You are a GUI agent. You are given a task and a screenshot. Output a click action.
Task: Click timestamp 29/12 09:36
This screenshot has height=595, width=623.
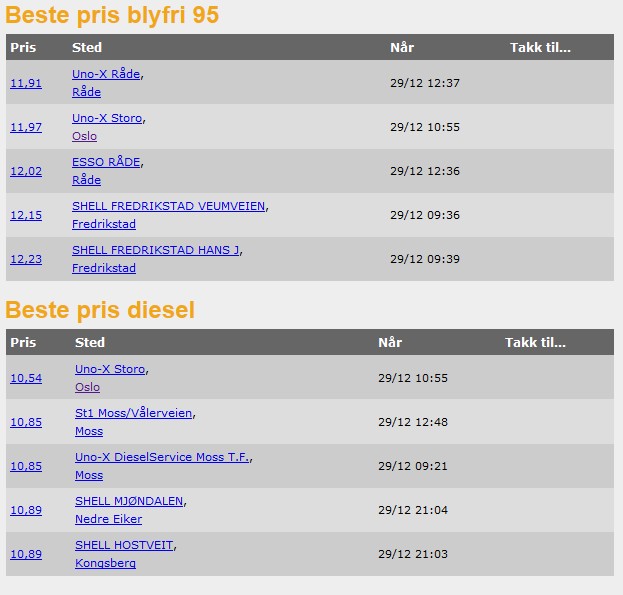[x=425, y=215]
